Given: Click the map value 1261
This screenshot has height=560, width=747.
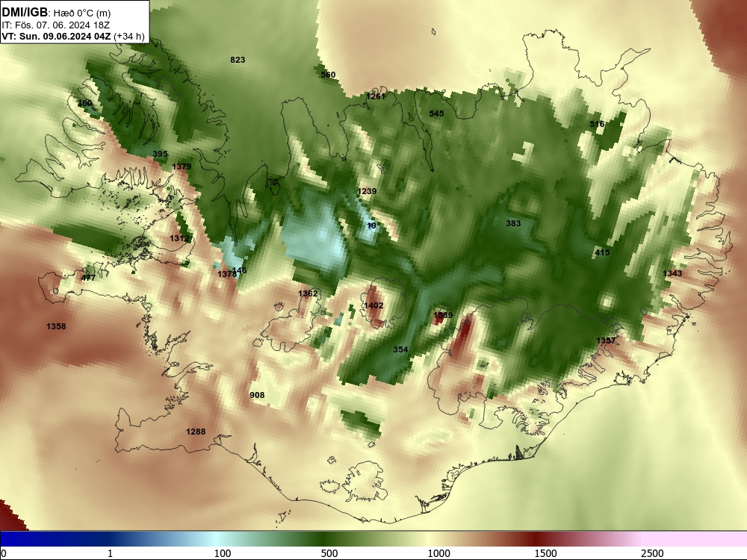Looking at the screenshot, I should click(376, 96).
